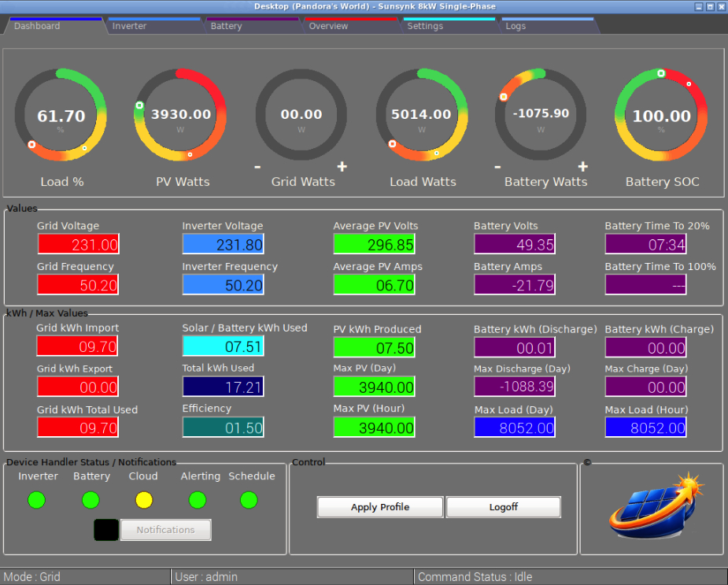Open the Battery tab
Screen dimensions: 728x585
click(x=253, y=25)
